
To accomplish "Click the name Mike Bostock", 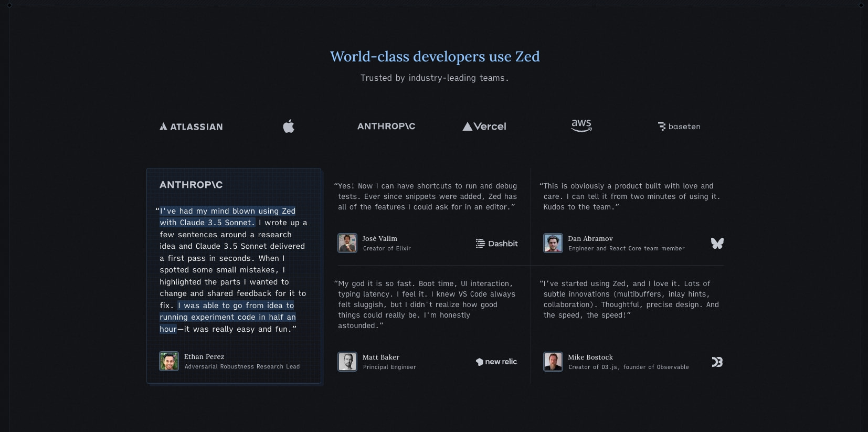I will point(590,357).
